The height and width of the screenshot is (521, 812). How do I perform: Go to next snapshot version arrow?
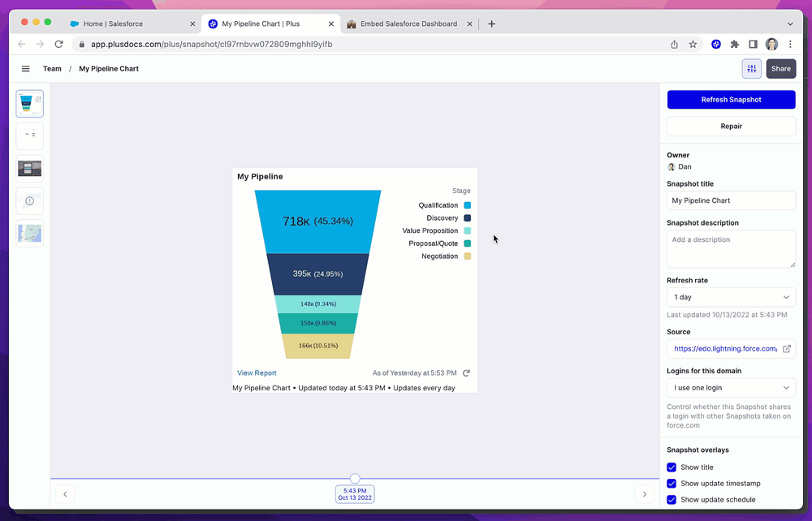click(645, 494)
